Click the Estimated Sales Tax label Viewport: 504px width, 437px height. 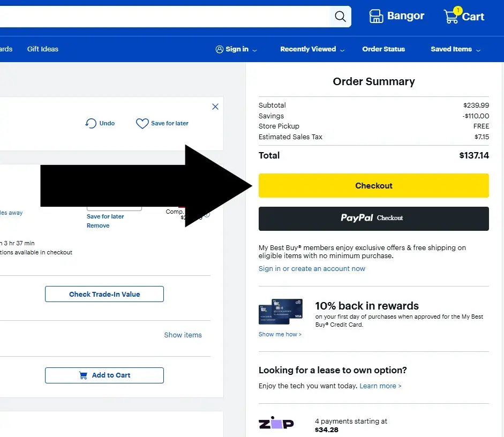click(290, 137)
